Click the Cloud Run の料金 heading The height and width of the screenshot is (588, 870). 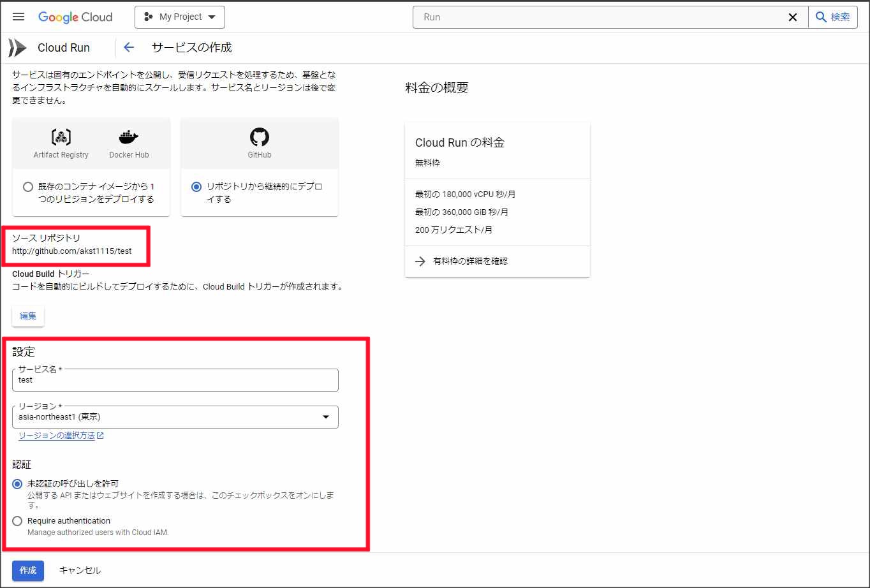[460, 143]
